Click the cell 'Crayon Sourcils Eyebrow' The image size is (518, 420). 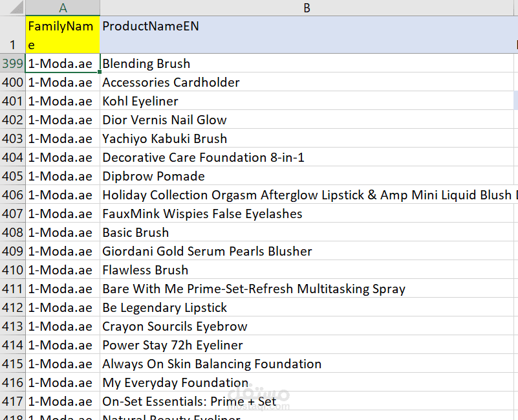[x=307, y=326]
